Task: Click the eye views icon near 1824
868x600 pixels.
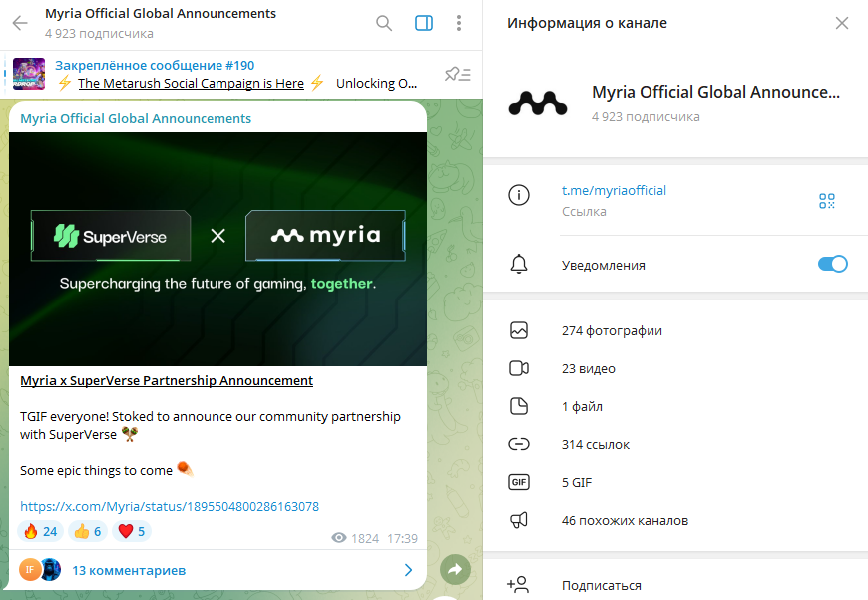Action: (x=339, y=538)
